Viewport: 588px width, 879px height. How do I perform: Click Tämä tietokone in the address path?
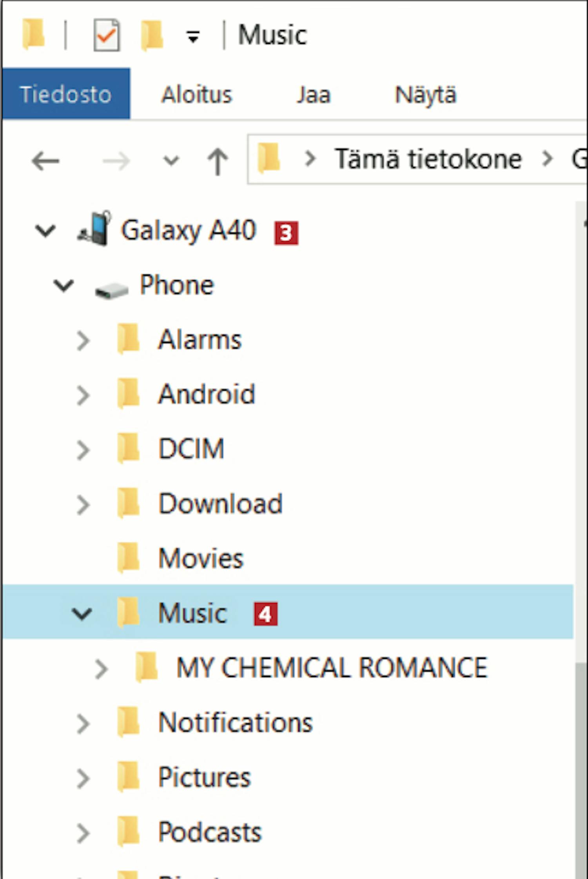click(428, 159)
